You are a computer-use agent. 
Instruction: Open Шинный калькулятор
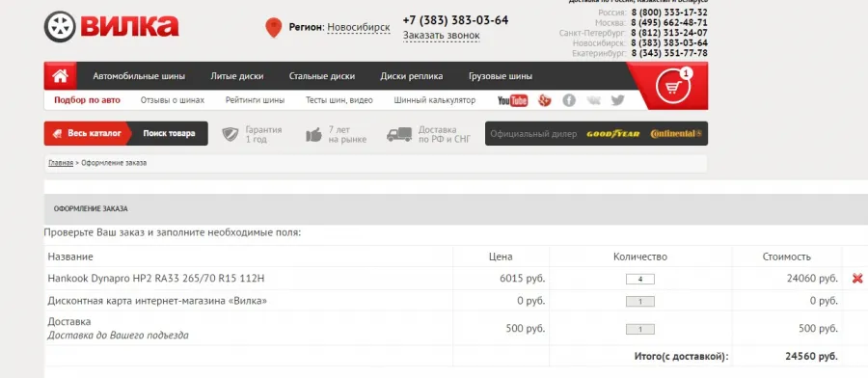[x=435, y=100]
